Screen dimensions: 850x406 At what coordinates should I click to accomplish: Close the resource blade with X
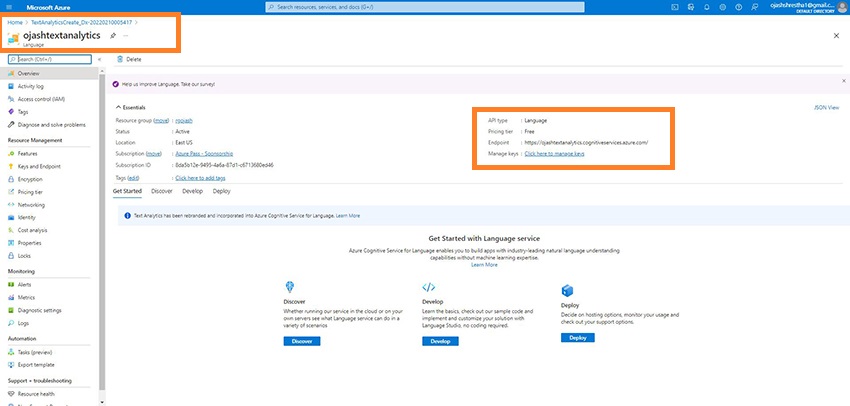click(x=836, y=35)
